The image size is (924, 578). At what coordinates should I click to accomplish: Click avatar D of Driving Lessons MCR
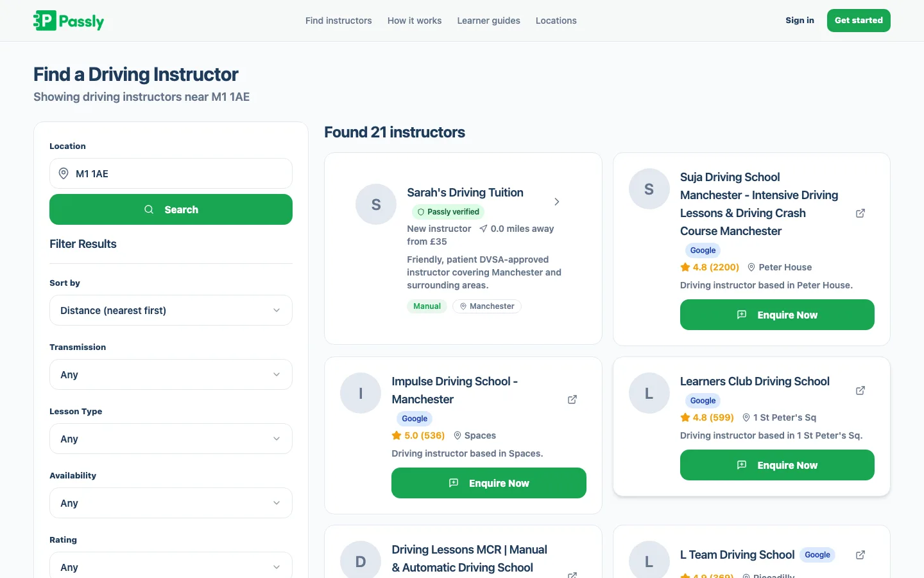click(x=361, y=560)
